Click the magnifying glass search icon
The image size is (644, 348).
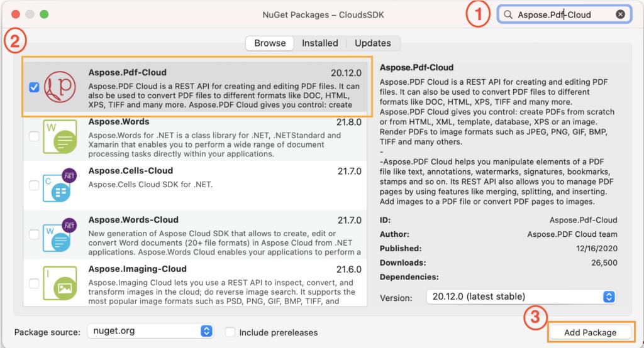[x=508, y=14]
